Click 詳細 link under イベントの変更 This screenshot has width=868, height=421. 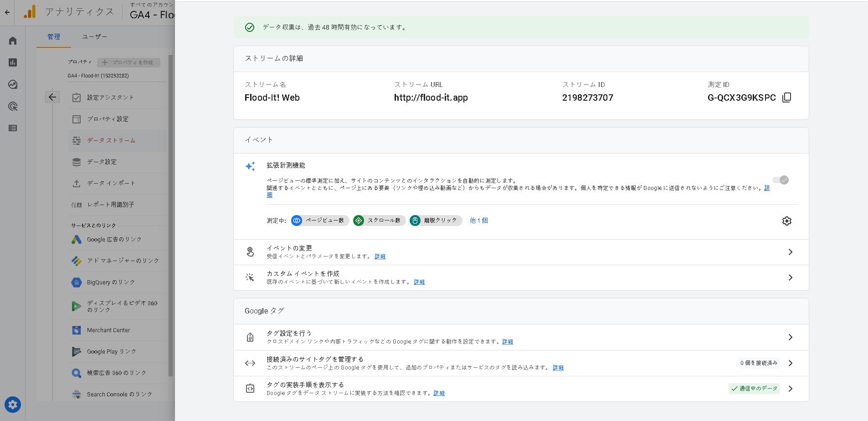coord(380,257)
